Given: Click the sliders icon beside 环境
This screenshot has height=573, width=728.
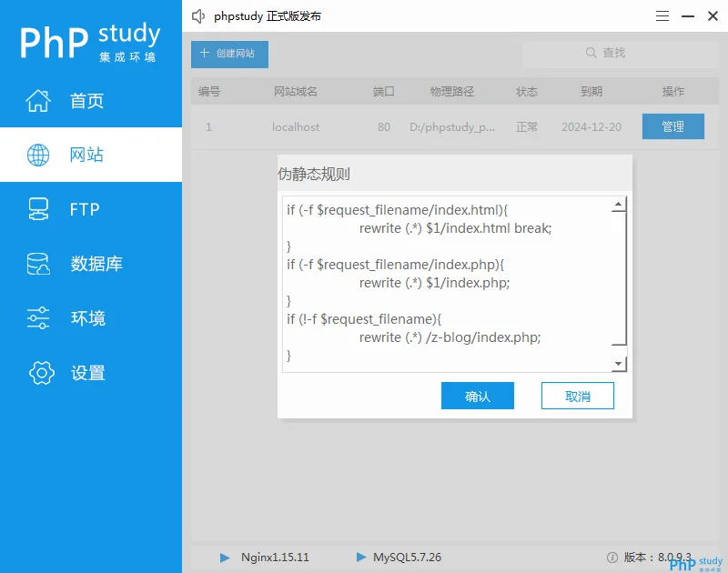Looking at the screenshot, I should [38, 318].
